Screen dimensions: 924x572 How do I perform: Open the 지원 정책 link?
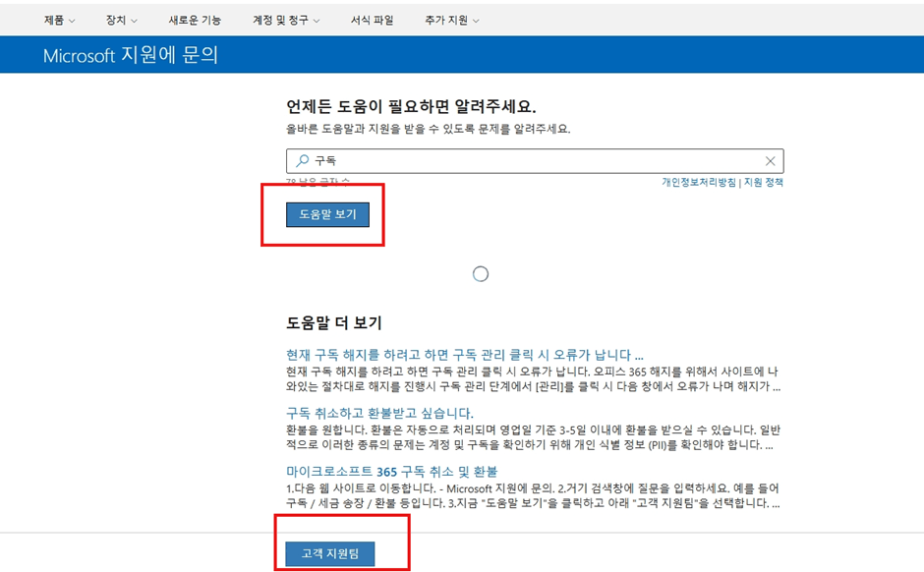click(x=763, y=182)
